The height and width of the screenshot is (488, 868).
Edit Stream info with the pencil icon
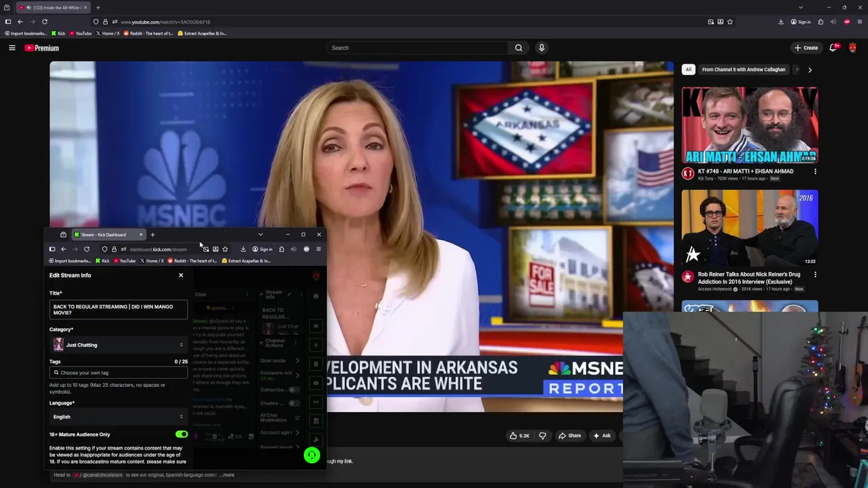(289, 295)
